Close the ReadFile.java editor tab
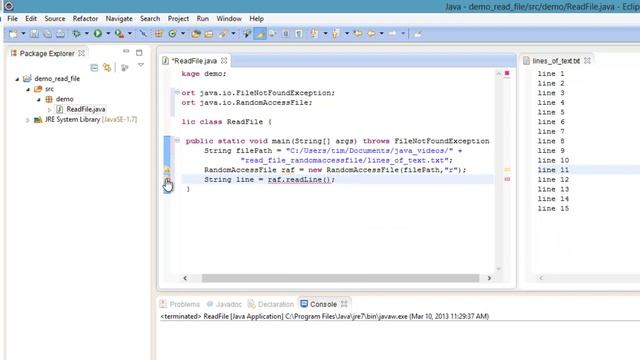640x360 pixels. 224,60
